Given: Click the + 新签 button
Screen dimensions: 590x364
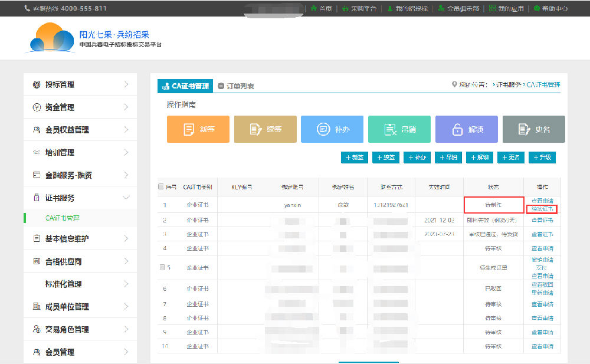Looking at the screenshot, I should 355,158.
